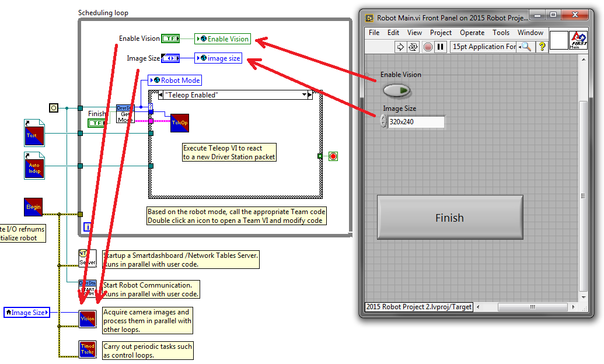The width and height of the screenshot is (604, 364).
Task: Click the Run Continuously button
Action: pos(413,47)
